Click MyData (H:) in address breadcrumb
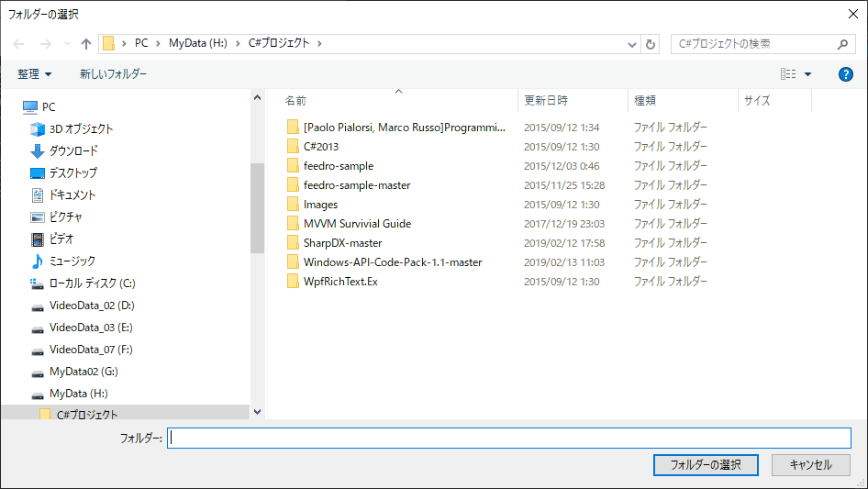868x489 pixels. coord(198,43)
